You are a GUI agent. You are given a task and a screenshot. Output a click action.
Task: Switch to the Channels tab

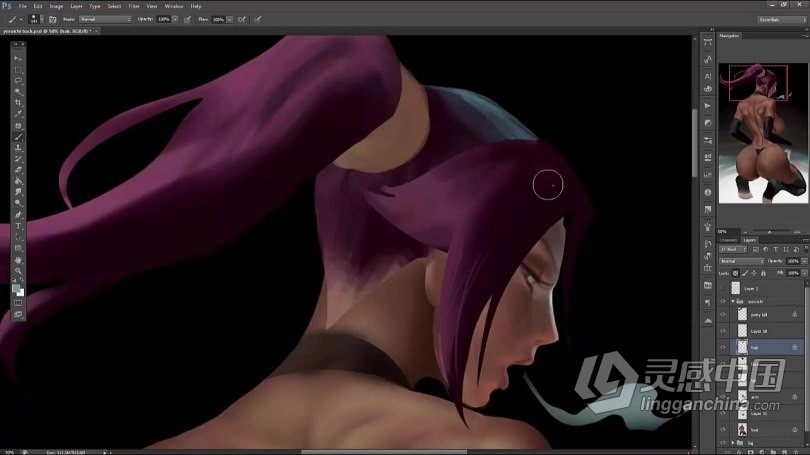[728, 240]
